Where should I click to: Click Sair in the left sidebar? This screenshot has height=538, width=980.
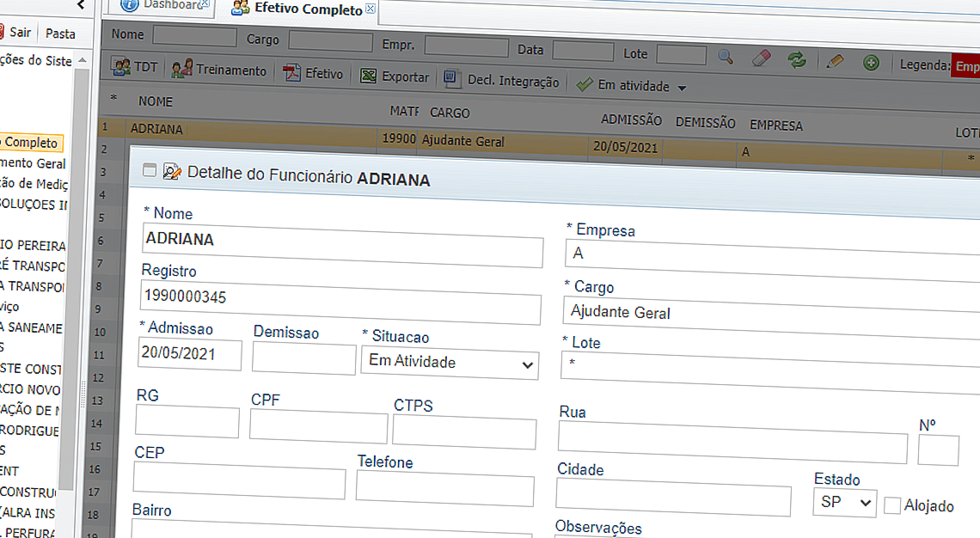(x=19, y=31)
